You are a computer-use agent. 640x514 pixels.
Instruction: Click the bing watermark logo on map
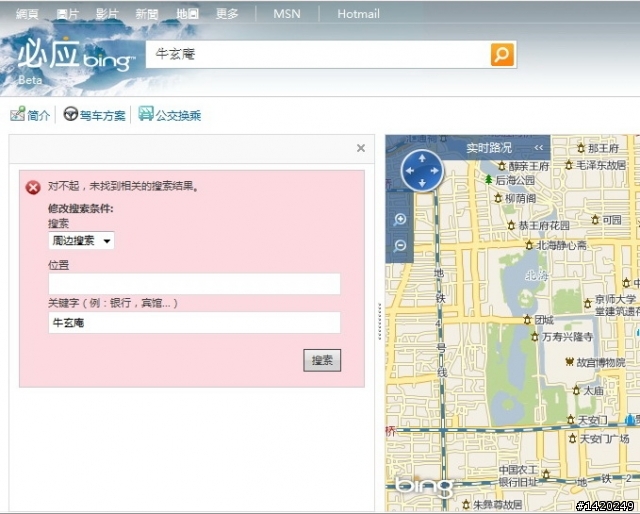pyautogui.click(x=425, y=485)
